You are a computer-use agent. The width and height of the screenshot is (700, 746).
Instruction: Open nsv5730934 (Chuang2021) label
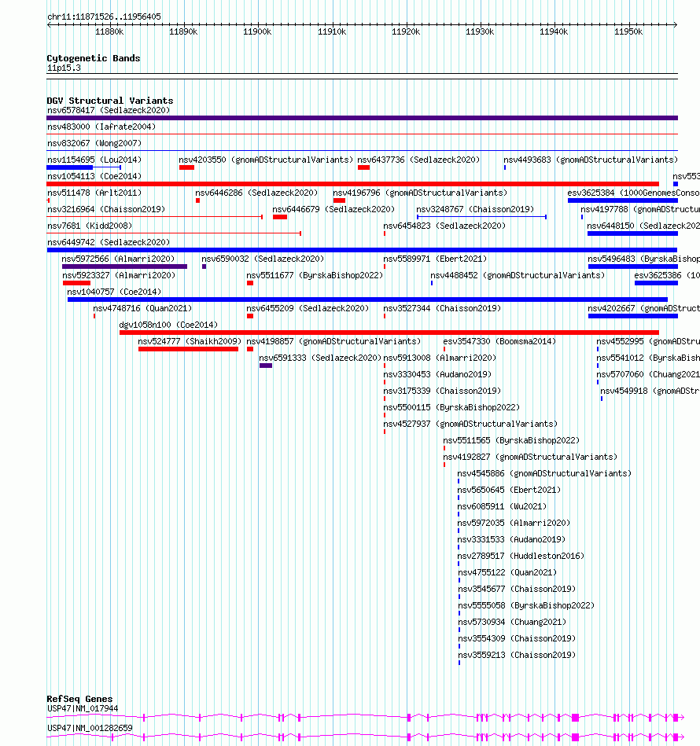point(512,623)
